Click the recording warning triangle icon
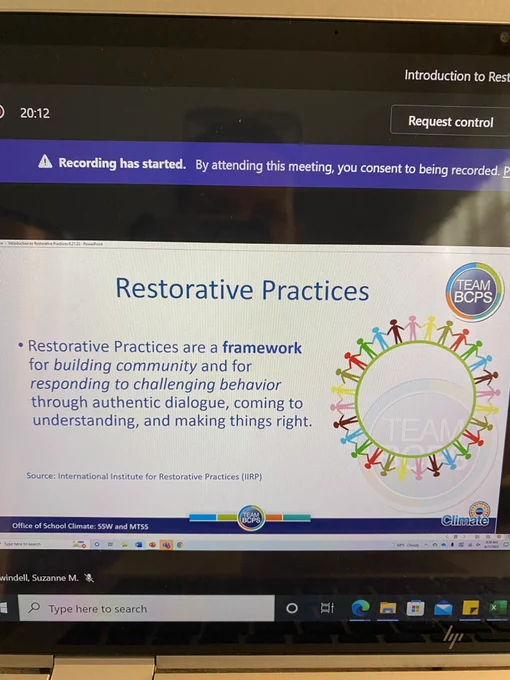The width and height of the screenshot is (510, 680). coord(45,162)
